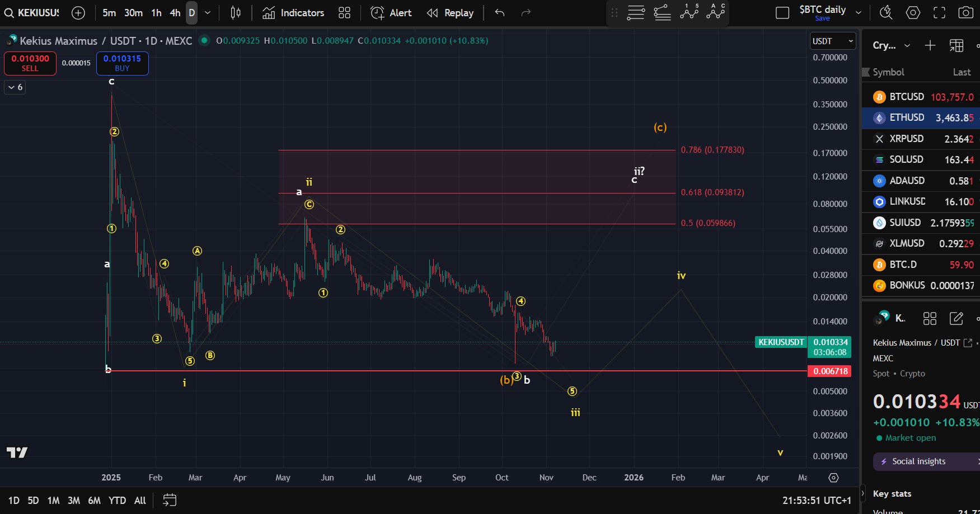Select the YTD date range
The height and width of the screenshot is (514, 980).
[x=117, y=501]
